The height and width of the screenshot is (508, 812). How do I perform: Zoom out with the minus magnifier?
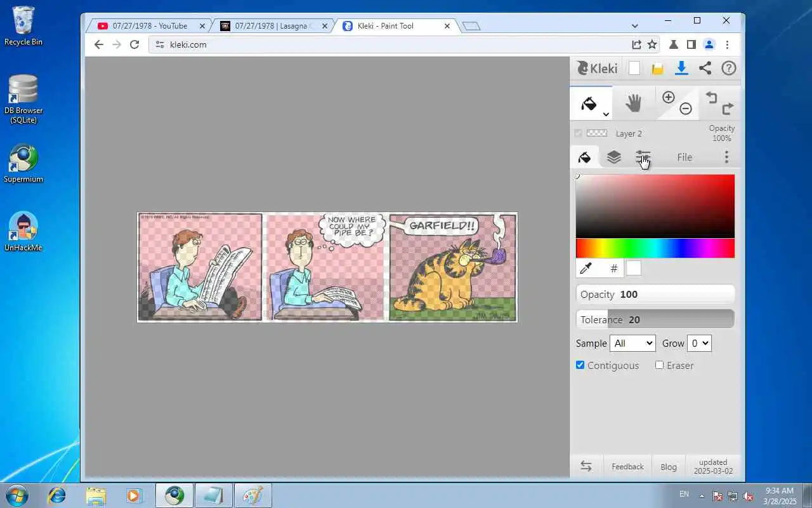coord(686,109)
